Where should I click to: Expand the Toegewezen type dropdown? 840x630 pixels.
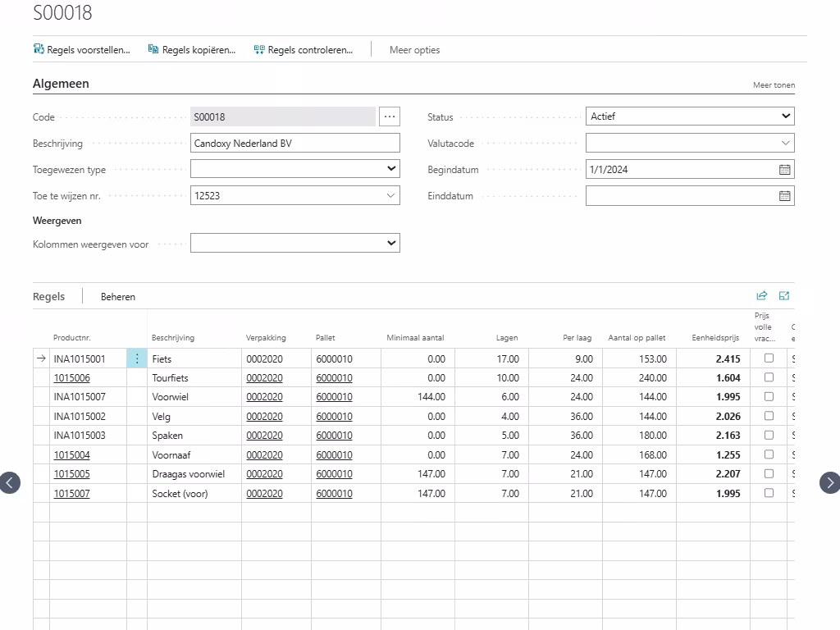(x=295, y=169)
